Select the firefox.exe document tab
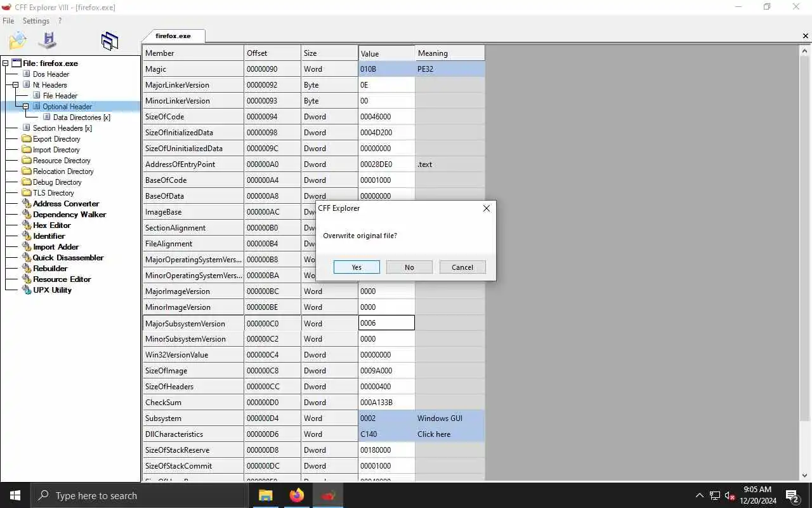Viewport: 812px width, 508px height. [173, 36]
